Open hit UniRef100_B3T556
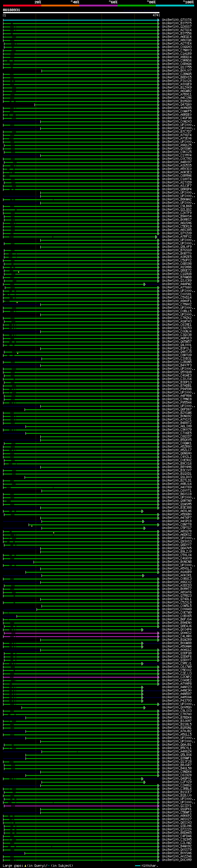This screenshot has height=868, width=197. (x=177, y=34)
